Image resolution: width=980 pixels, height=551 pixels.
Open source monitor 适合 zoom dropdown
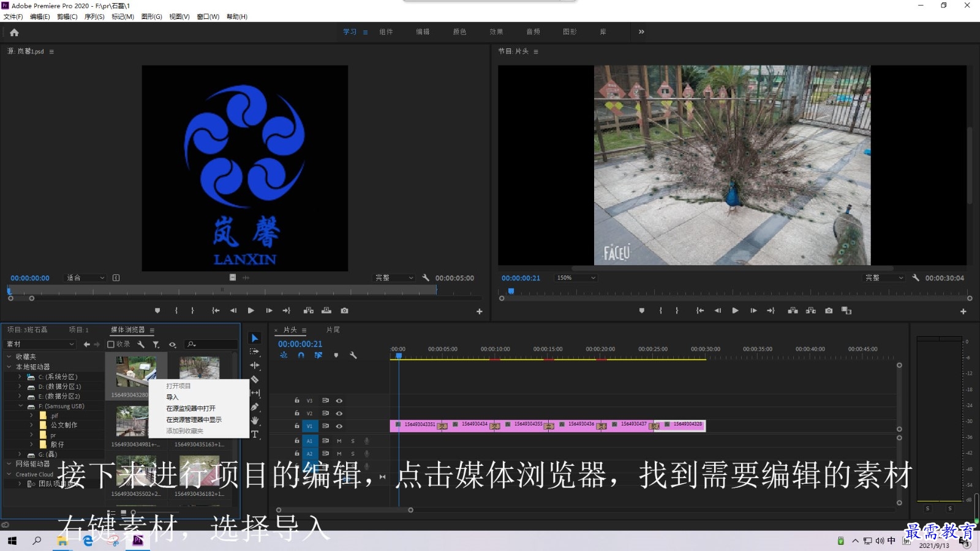pos(86,278)
